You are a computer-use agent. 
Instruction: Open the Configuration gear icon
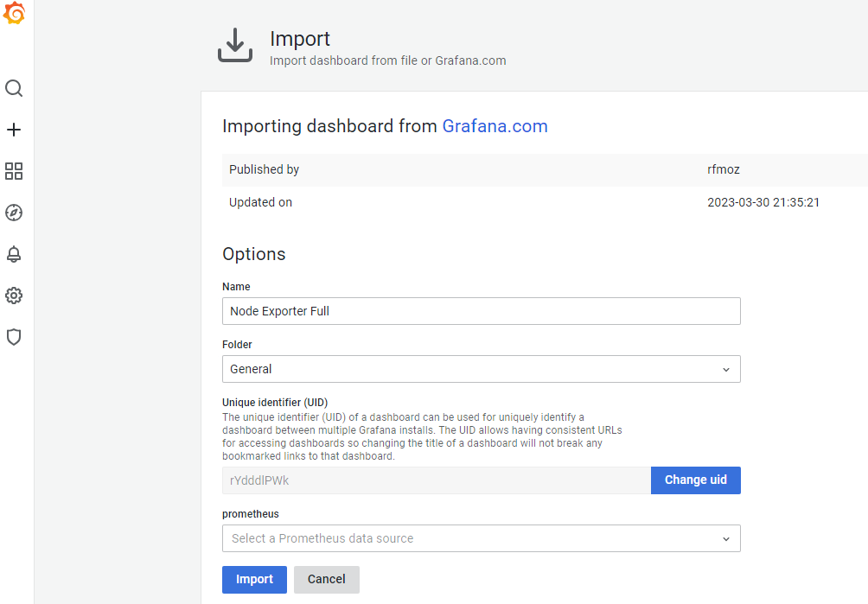click(14, 296)
